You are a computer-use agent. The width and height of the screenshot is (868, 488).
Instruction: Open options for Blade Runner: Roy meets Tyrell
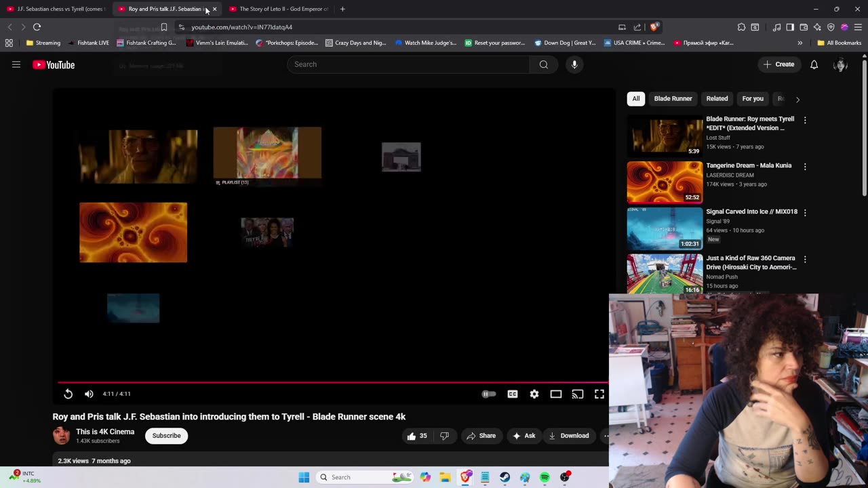pos(805,120)
